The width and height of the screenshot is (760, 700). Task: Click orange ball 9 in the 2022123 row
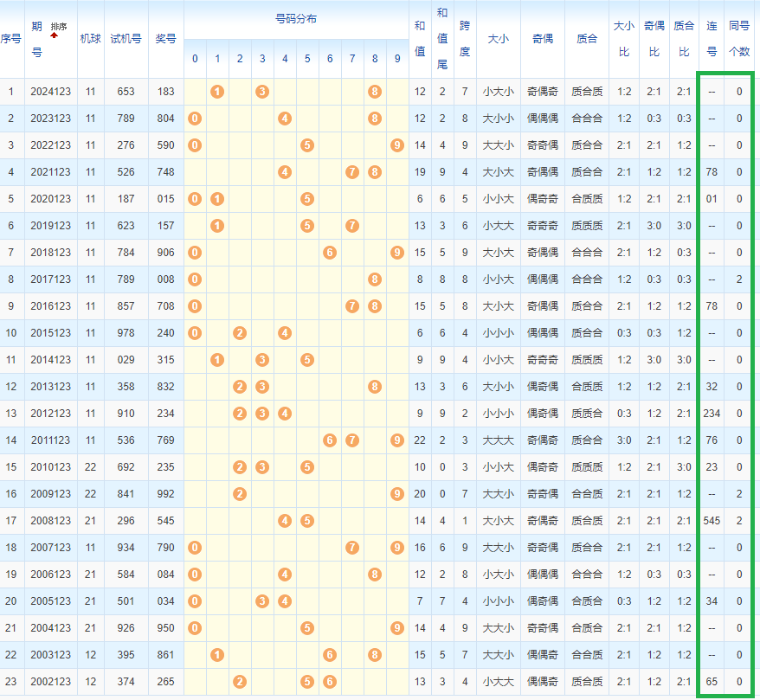(x=397, y=145)
